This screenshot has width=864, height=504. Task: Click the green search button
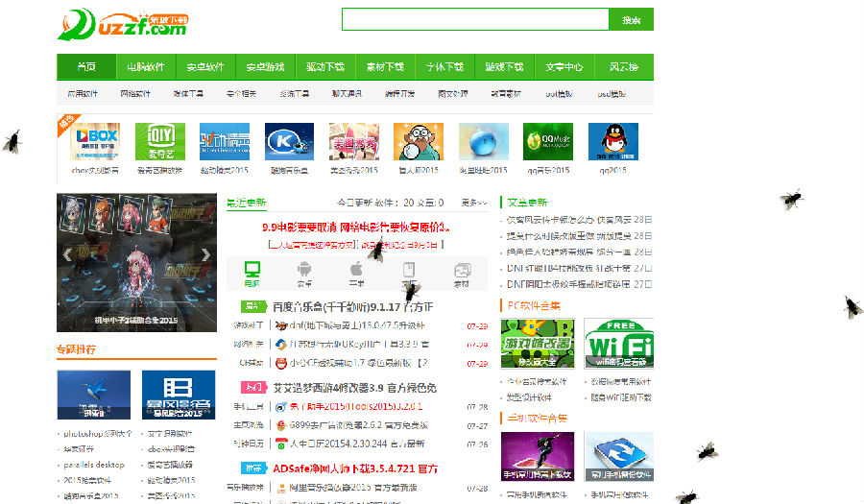pyautogui.click(x=632, y=20)
